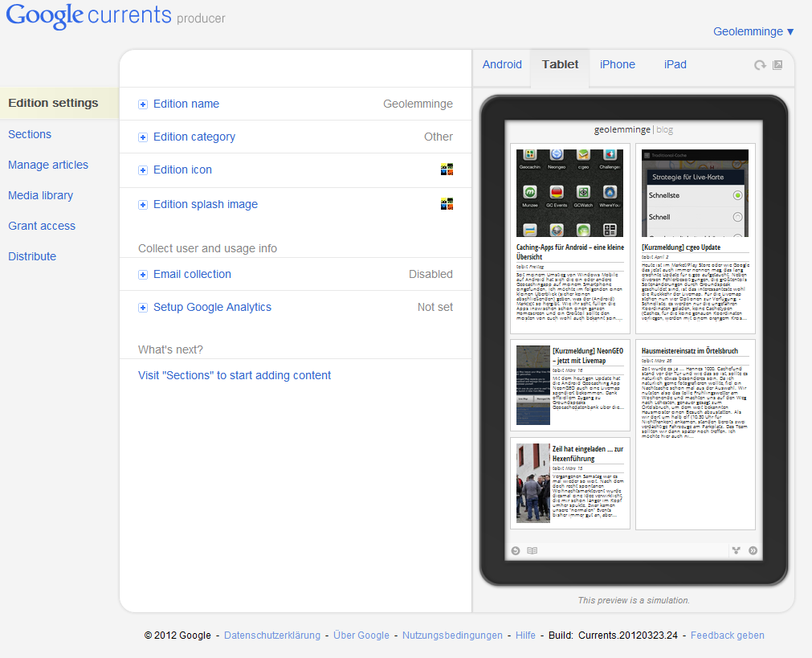The image size is (812, 658).
Task: Tap the book icon in tablet preview
Action: tap(532, 551)
